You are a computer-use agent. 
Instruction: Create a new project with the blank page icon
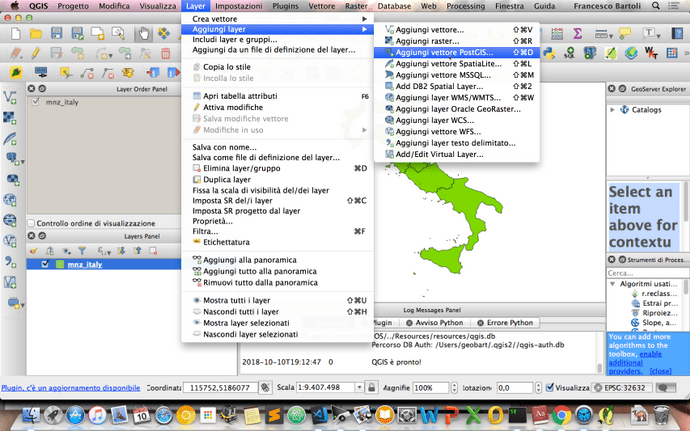click(x=15, y=33)
